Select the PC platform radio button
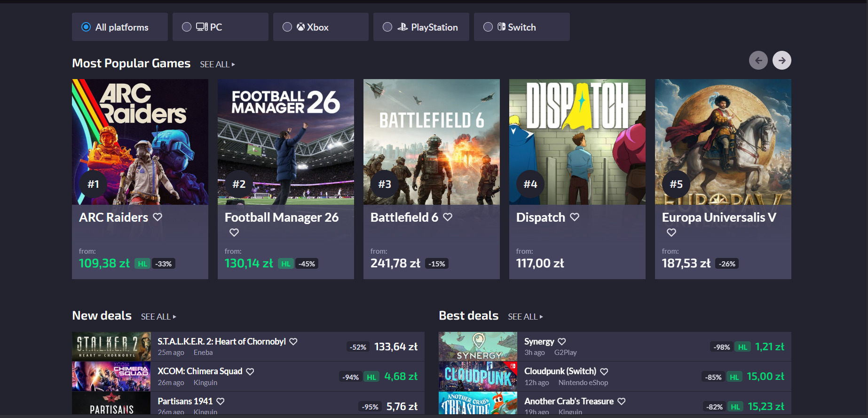 coord(187,27)
